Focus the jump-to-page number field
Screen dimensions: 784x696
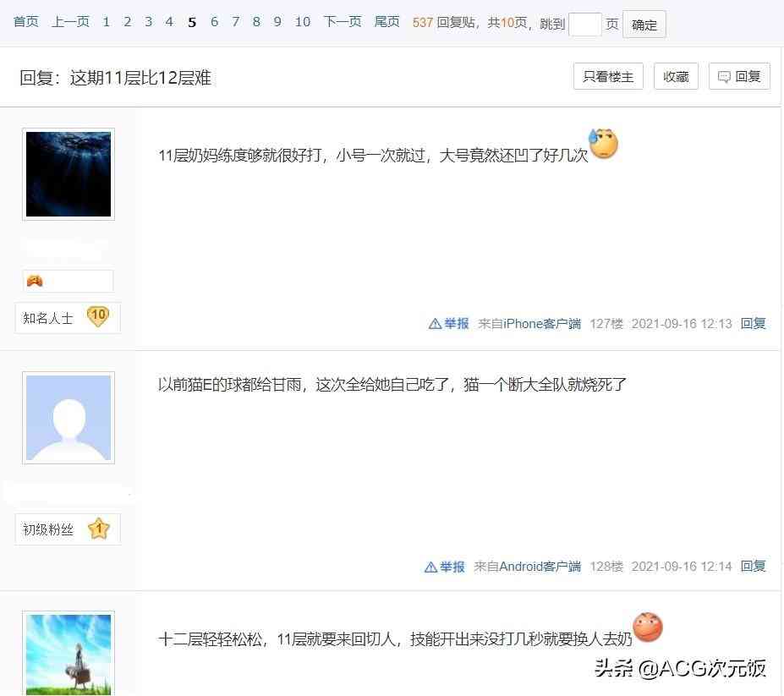(585, 24)
